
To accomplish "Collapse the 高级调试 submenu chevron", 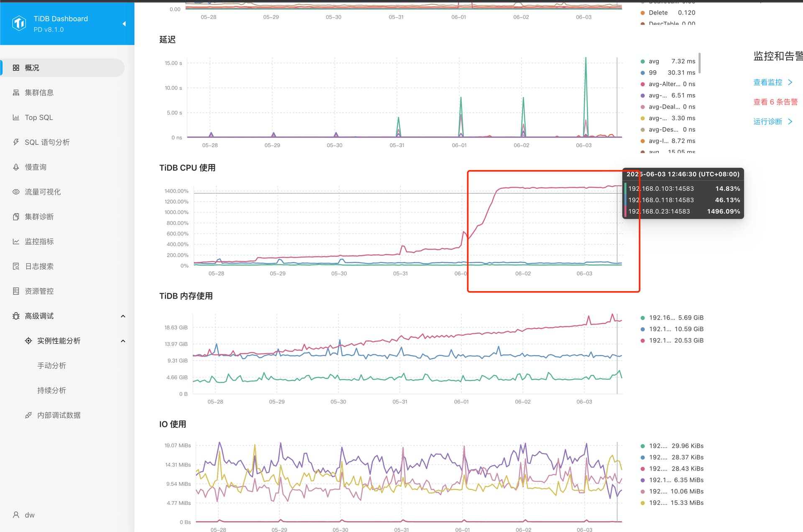I will (x=123, y=316).
